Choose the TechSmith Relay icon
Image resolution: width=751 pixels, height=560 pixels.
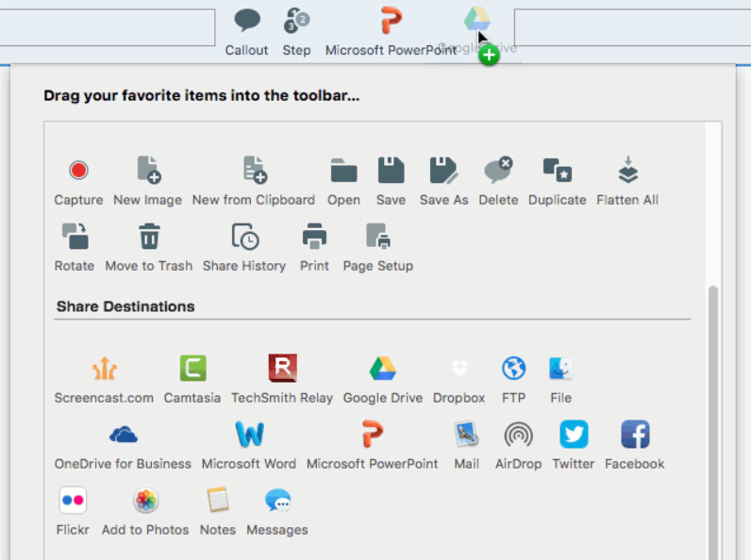[x=283, y=368]
